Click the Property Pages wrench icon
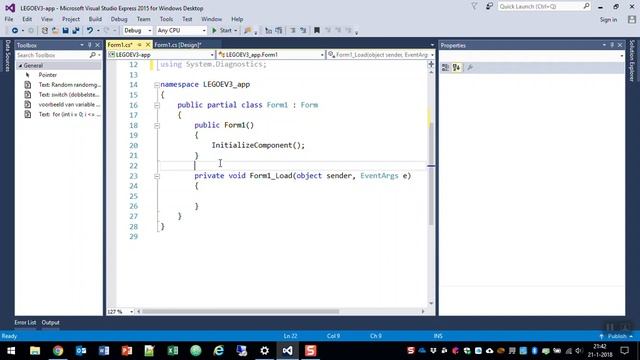 (470, 68)
